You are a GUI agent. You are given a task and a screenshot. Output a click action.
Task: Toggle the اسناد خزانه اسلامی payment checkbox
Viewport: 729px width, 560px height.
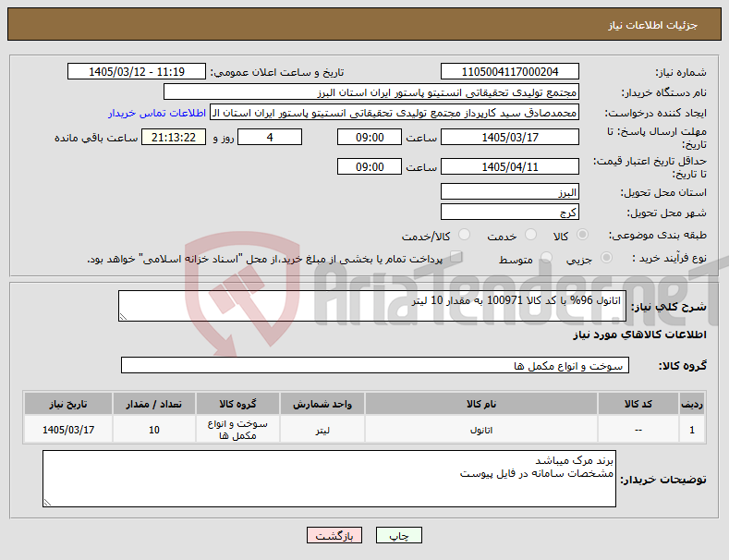[456, 257]
